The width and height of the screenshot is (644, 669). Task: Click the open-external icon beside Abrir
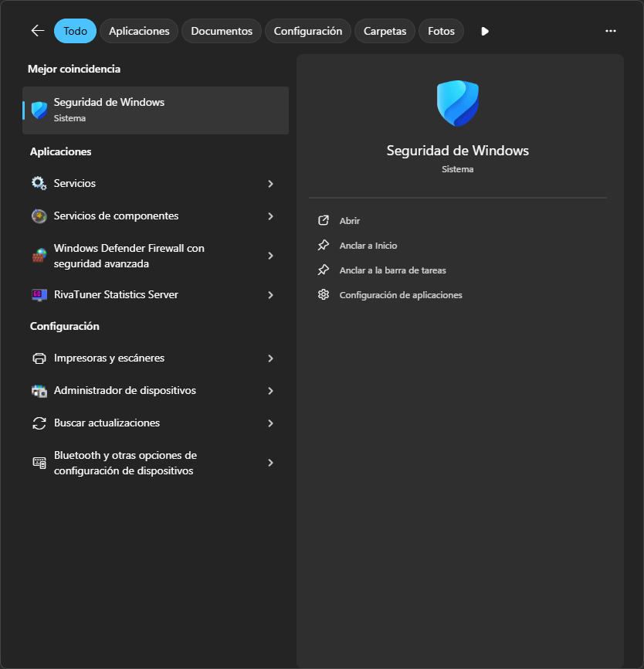[x=324, y=220]
